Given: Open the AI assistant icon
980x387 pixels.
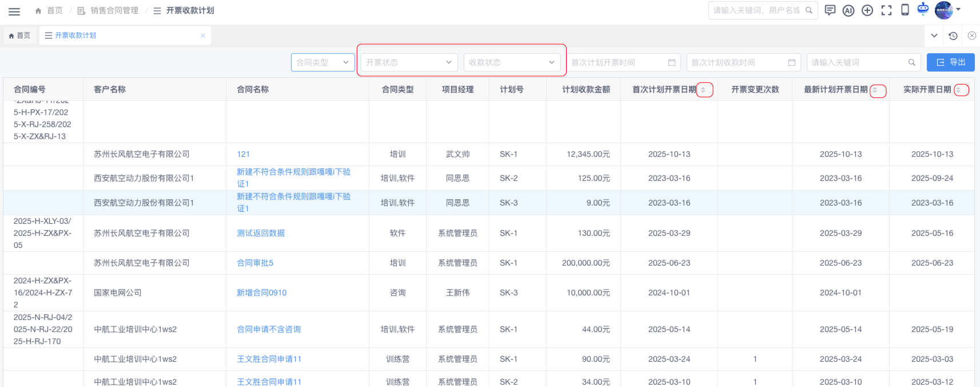Looking at the screenshot, I should [848, 10].
